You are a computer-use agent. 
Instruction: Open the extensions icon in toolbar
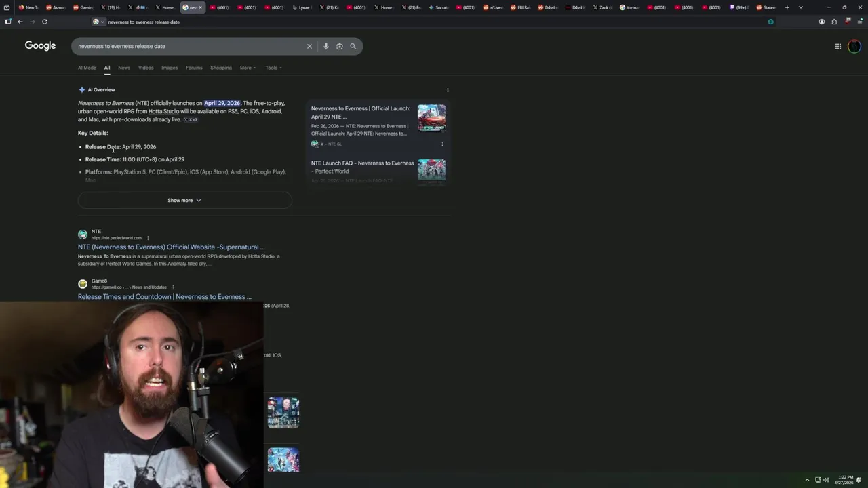click(834, 22)
